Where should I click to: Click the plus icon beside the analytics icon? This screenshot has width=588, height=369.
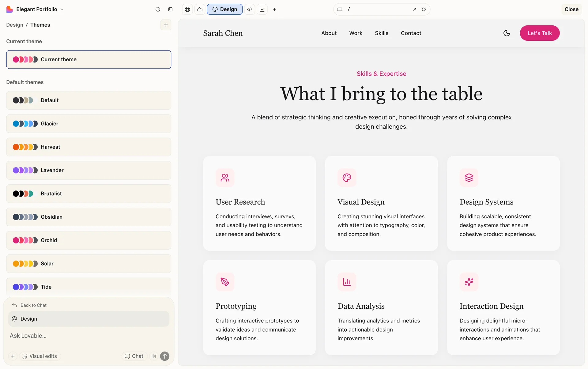coord(274,9)
